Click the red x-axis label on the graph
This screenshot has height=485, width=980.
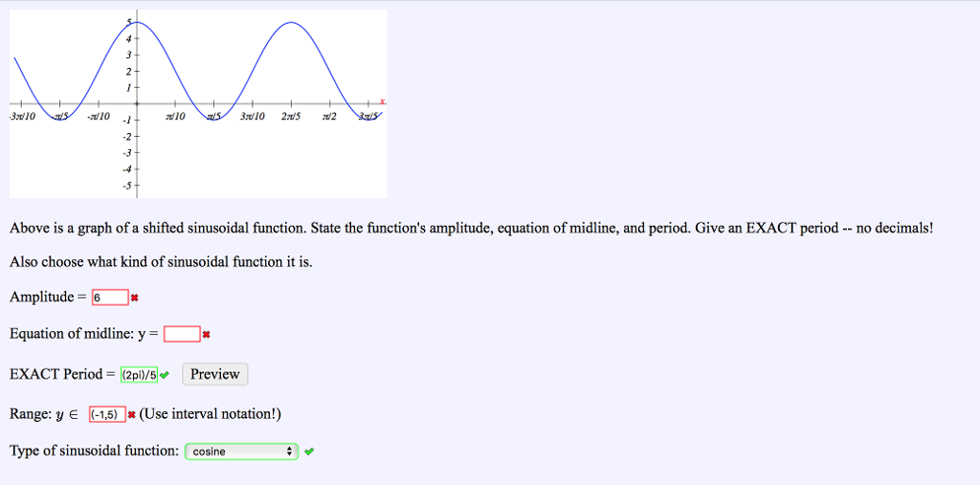[382, 100]
